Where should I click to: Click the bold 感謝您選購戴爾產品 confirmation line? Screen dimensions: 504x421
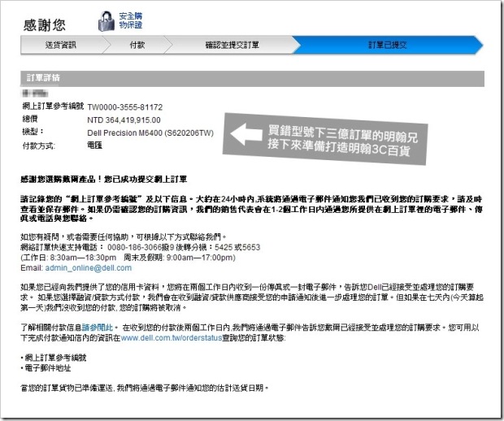pos(103,179)
